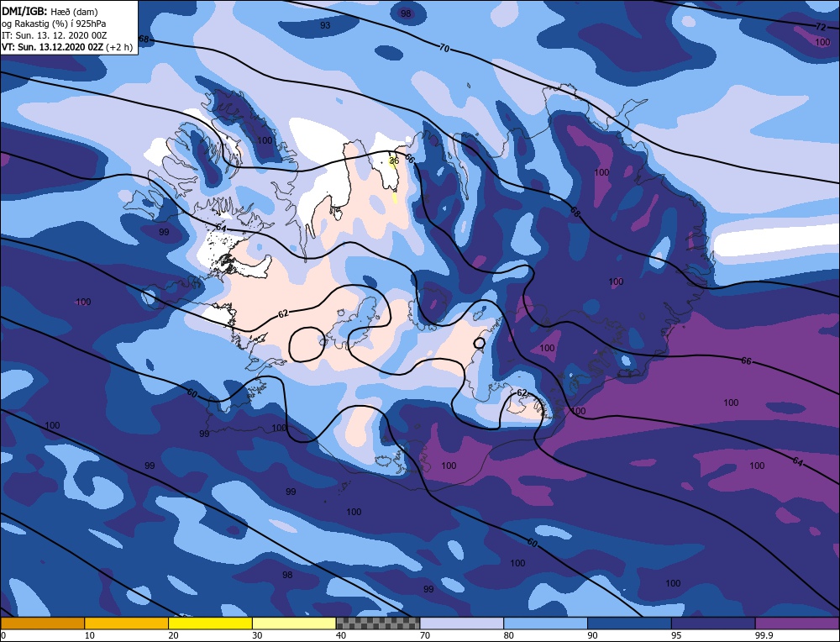
Task: Select the 'IT: Sun. 13. 12. 2020 00Z' line
Action: pyautogui.click(x=54, y=35)
